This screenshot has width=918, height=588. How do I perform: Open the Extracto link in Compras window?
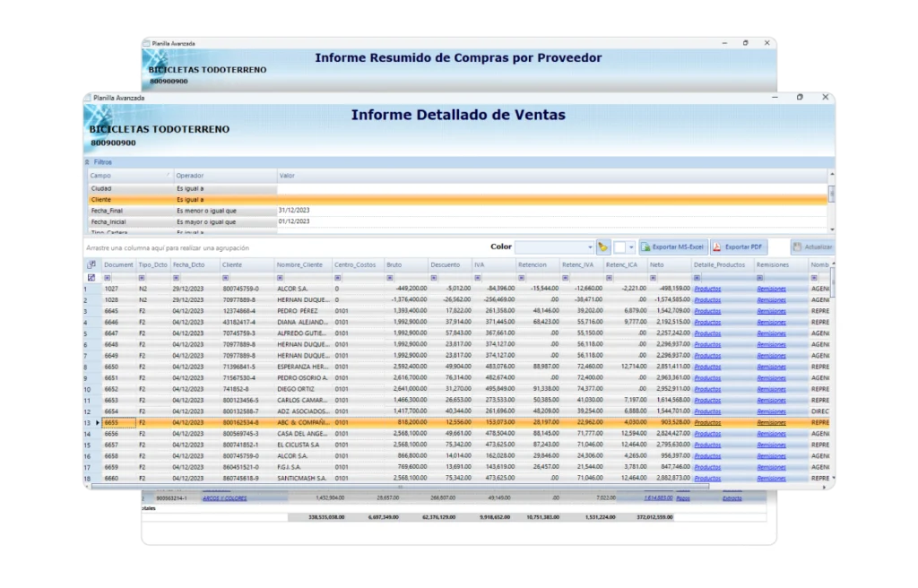pos(732,498)
